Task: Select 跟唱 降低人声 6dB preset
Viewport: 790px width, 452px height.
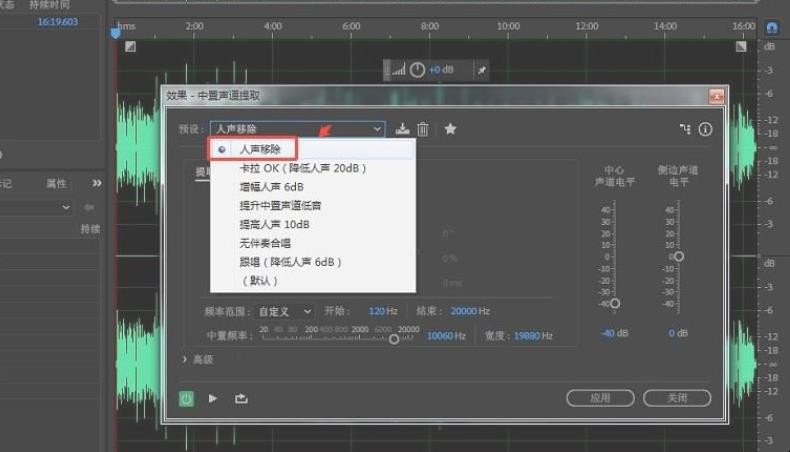Action: click(313, 262)
